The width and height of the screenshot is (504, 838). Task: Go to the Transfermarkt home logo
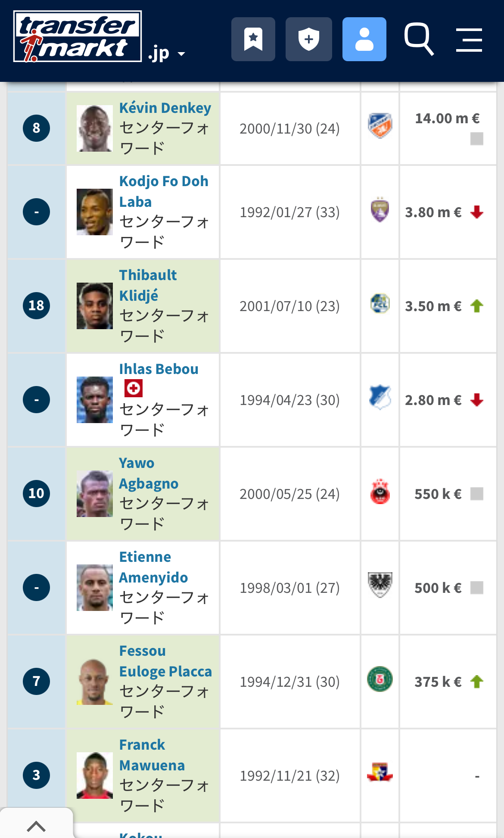tap(78, 37)
